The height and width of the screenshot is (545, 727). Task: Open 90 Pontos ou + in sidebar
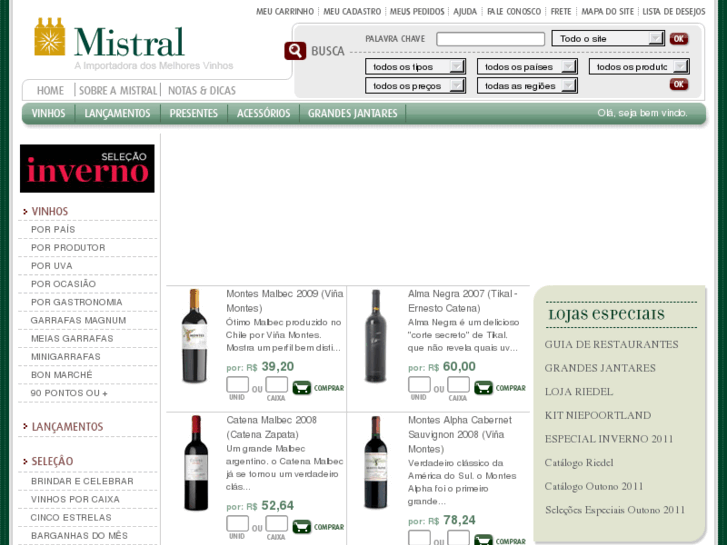(x=69, y=393)
